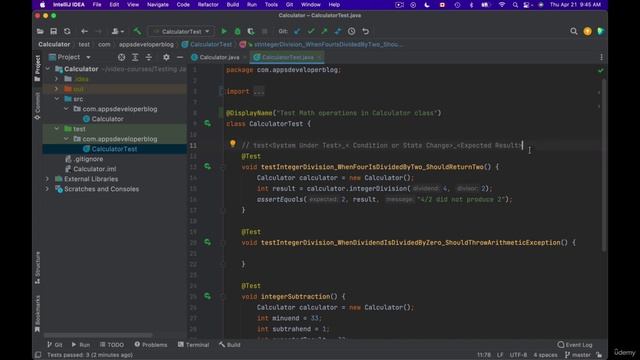Click Collapse All in Project panel

coord(149,58)
